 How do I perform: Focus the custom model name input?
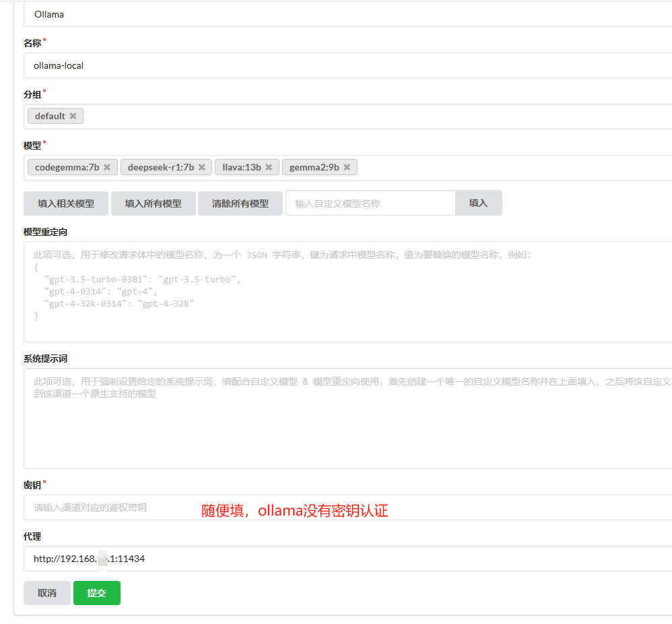pyautogui.click(x=370, y=203)
